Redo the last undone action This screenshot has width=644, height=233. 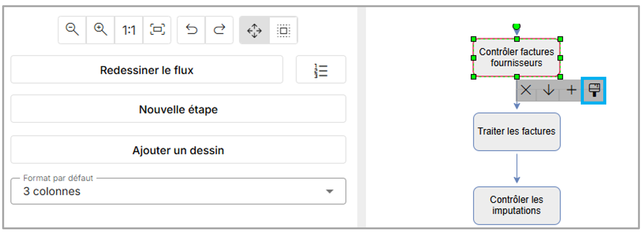tap(219, 30)
